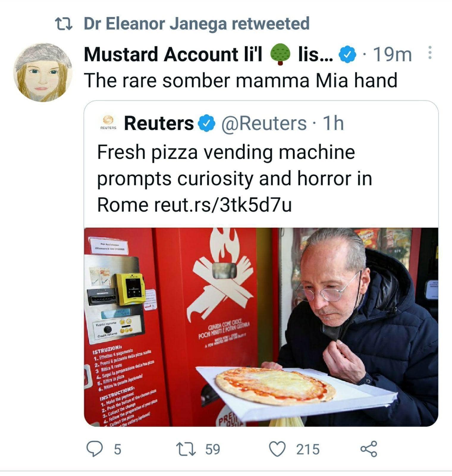The height and width of the screenshot is (476, 452).
Task: Click the 19m tweet timestamp
Action: pos(392,55)
